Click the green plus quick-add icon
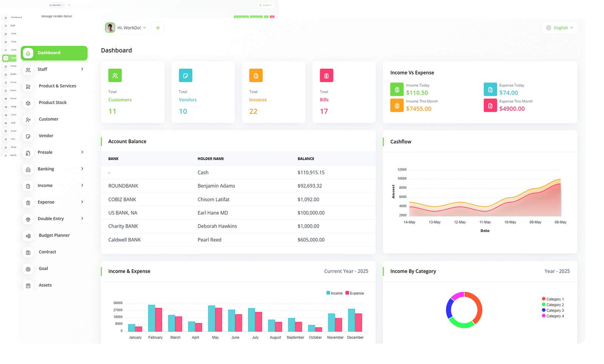 click(x=158, y=28)
